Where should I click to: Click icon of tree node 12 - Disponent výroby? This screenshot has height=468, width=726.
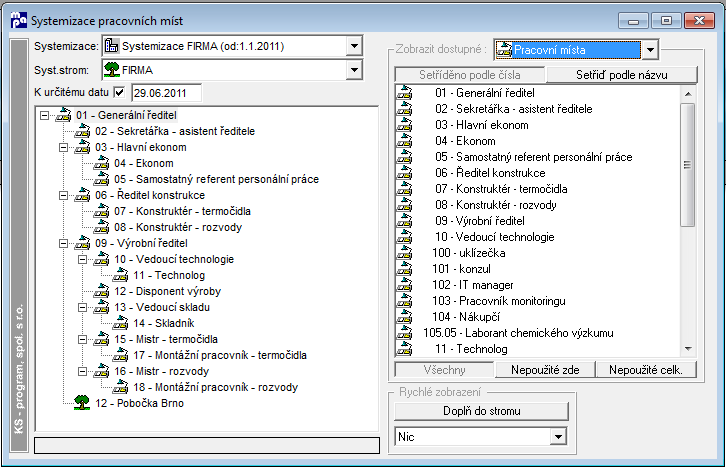coord(101,291)
